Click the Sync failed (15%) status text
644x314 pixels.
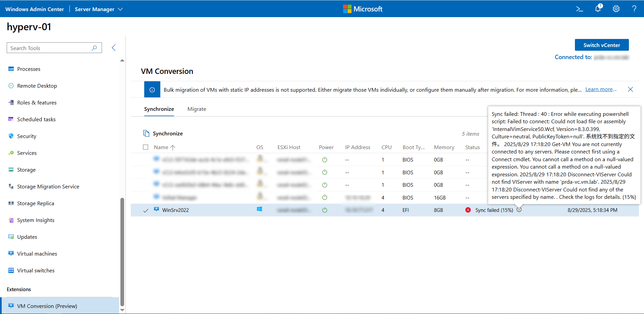494,210
